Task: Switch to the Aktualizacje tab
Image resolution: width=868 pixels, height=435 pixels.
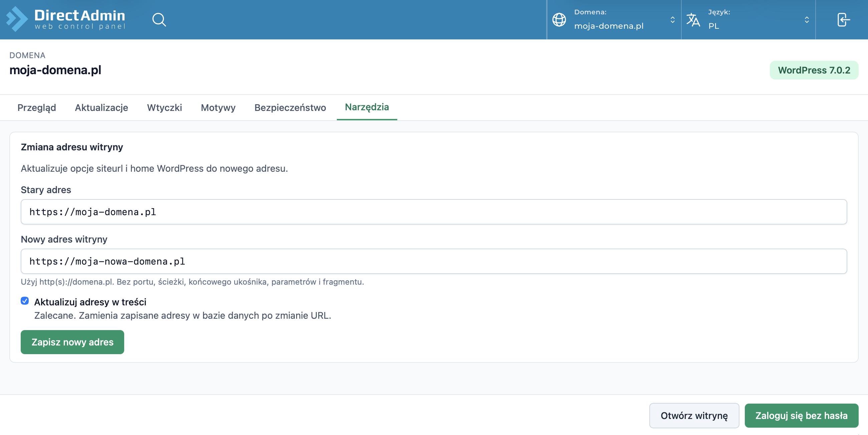Action: tap(101, 108)
